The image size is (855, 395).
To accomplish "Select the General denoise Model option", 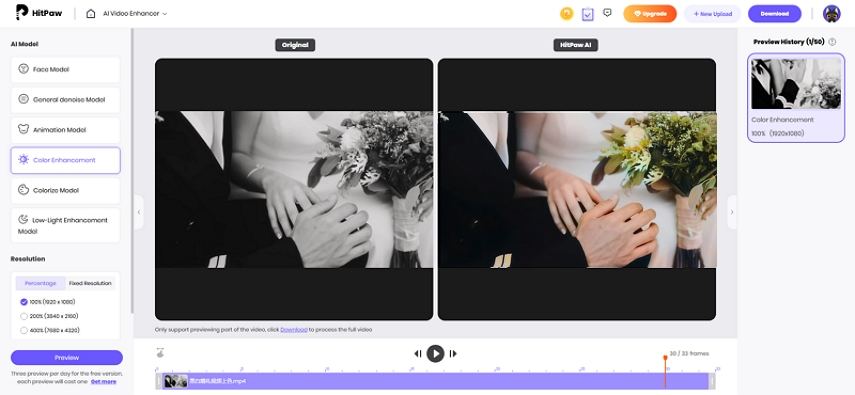I will pyautogui.click(x=65, y=99).
